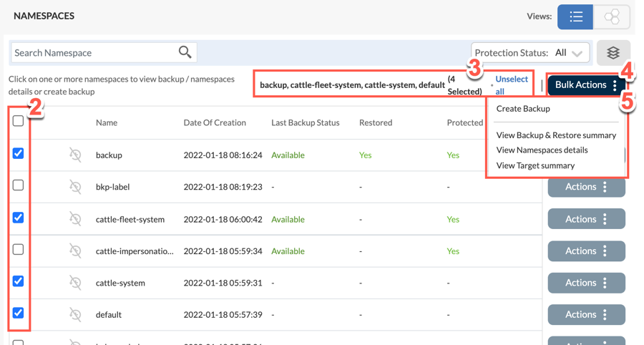Switch to topology graph view

(612, 16)
